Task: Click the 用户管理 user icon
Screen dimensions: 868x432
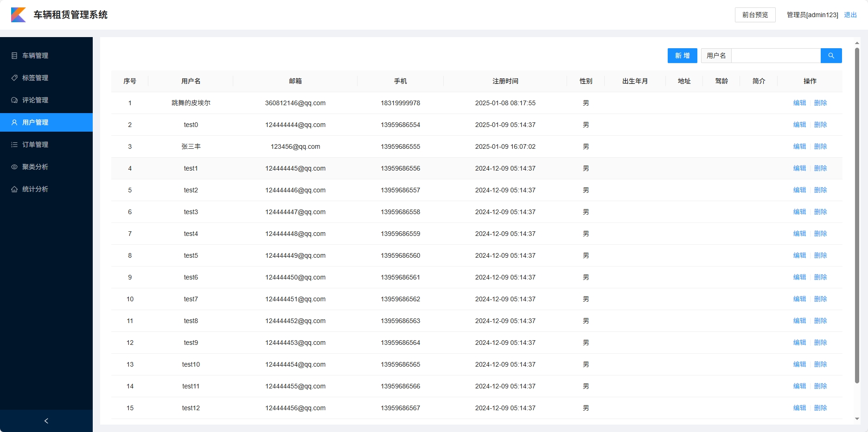Action: click(x=14, y=122)
